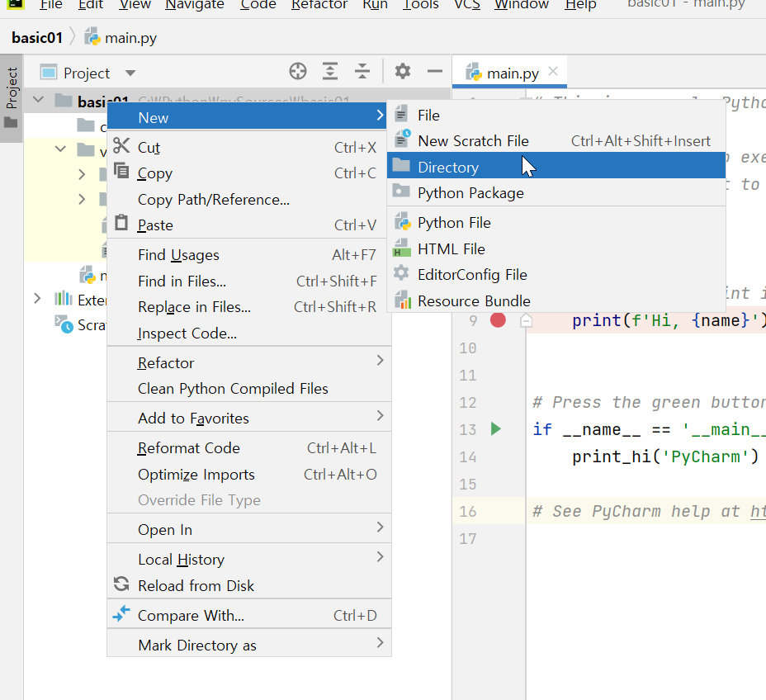766x700 pixels.
Task: Click the green run arrow on line 13
Action: coord(496,429)
